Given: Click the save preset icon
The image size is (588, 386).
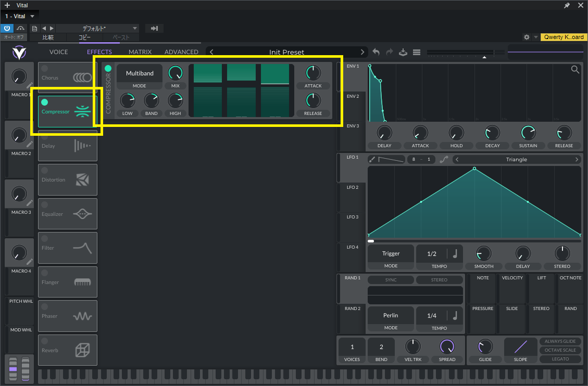Looking at the screenshot, I should tap(403, 52).
